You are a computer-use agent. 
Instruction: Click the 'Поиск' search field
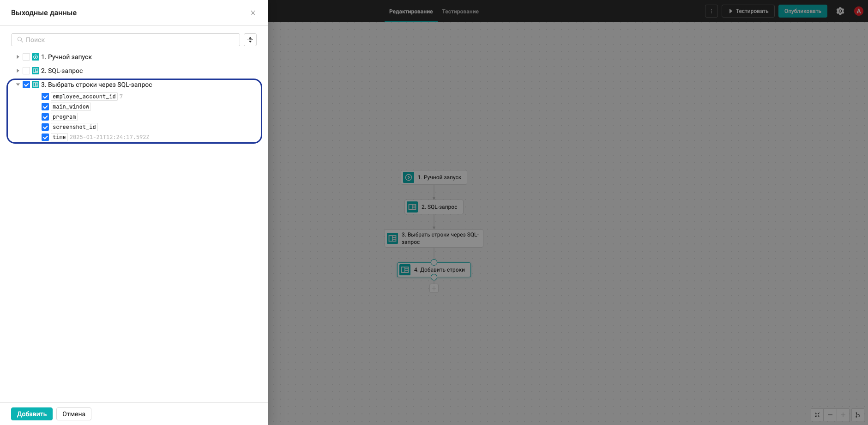pos(126,40)
